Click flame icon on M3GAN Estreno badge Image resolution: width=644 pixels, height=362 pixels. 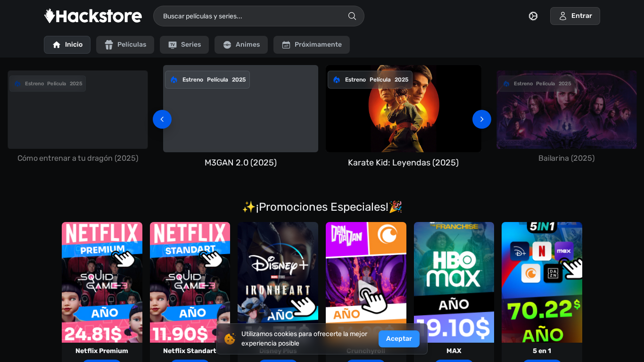(174, 80)
